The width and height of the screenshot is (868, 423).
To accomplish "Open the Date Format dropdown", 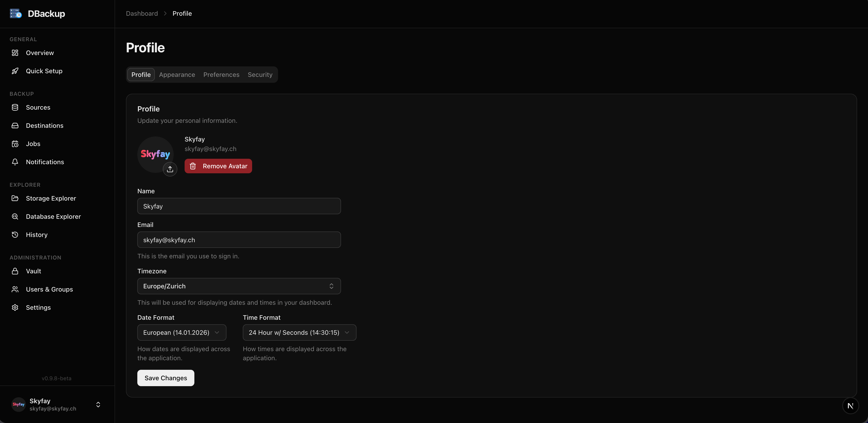I will [x=182, y=332].
